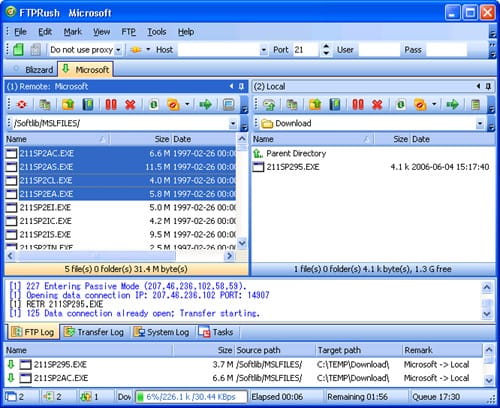Click in the Pass input field
This screenshot has height=408, width=500.
tap(447, 50)
